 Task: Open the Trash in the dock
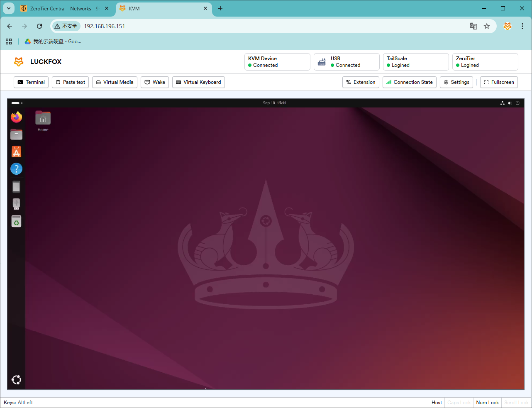[16, 222]
